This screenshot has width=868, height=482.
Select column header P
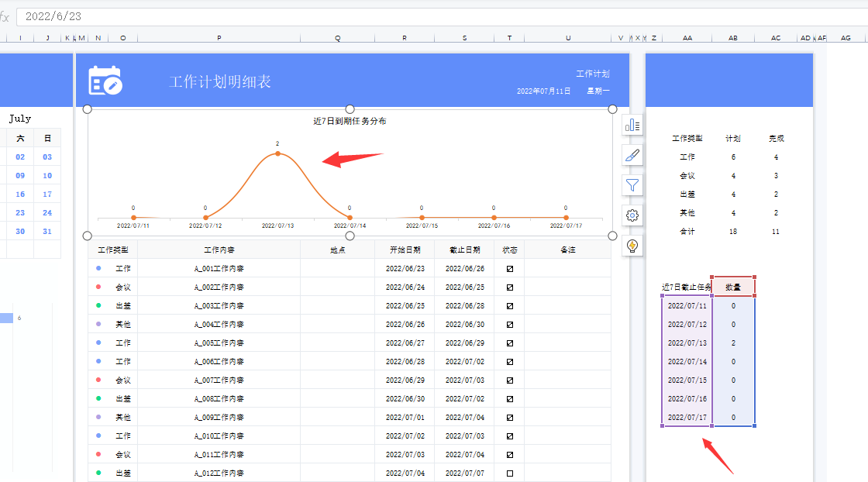click(219, 38)
